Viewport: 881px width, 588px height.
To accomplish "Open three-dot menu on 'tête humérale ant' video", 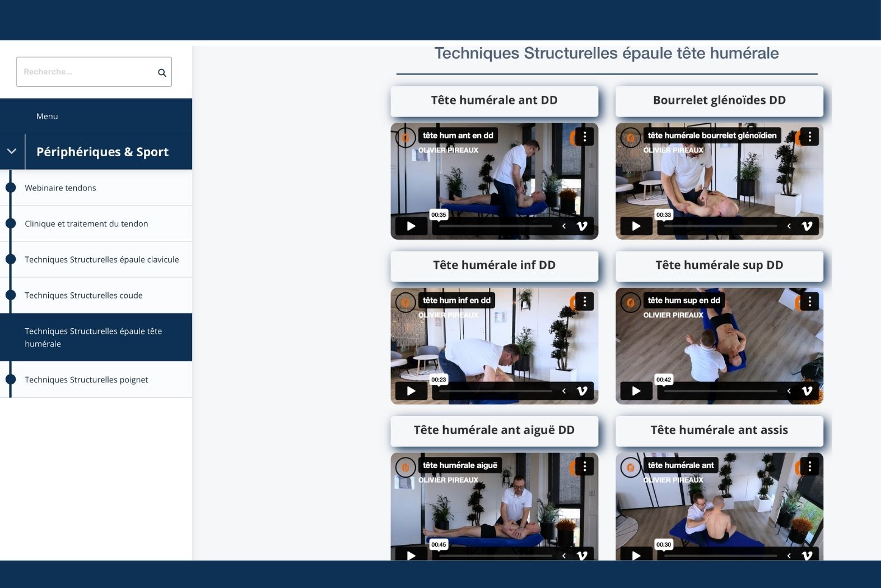I will coord(809,466).
